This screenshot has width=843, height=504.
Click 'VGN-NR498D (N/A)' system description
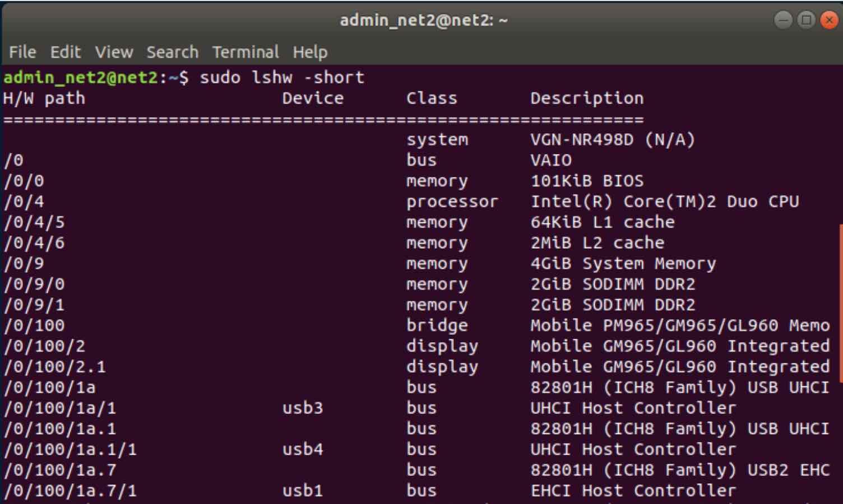(x=613, y=139)
